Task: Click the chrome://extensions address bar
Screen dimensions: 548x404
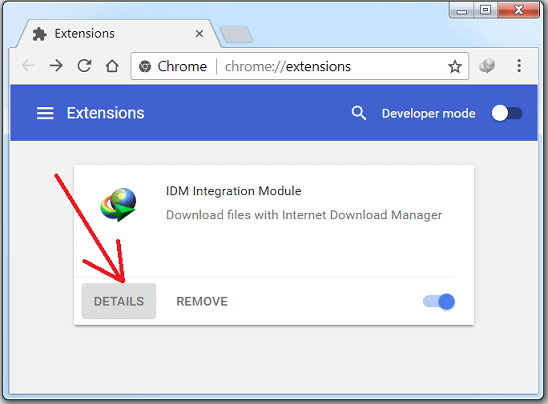Action: 300,66
